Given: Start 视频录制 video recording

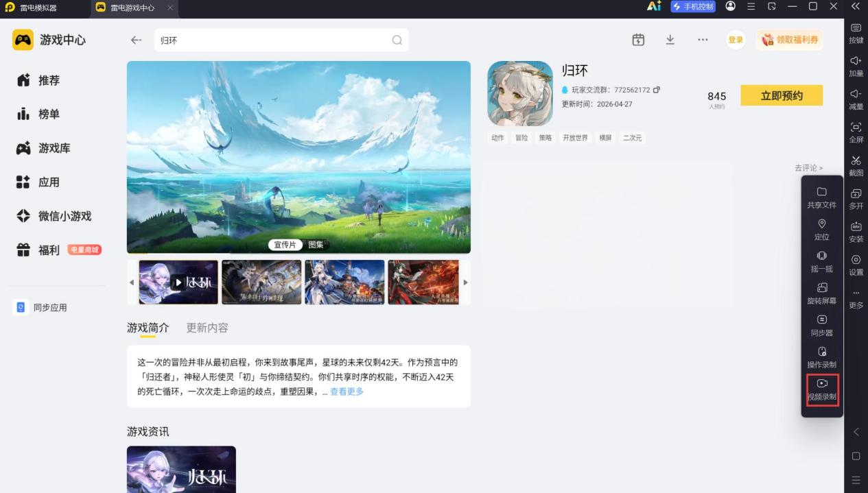Looking at the screenshot, I should coord(822,389).
